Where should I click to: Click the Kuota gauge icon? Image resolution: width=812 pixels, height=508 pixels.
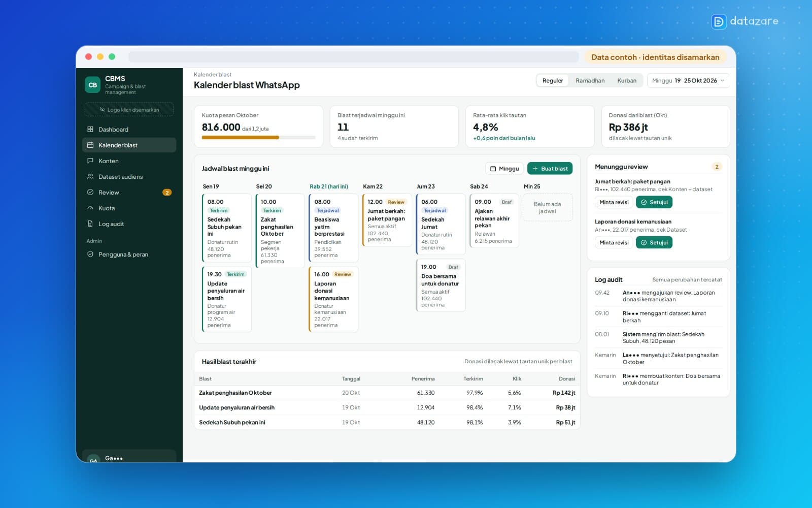click(90, 208)
